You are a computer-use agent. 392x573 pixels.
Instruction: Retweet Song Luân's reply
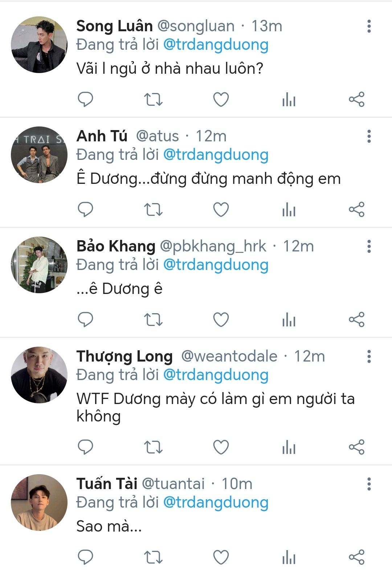(153, 99)
